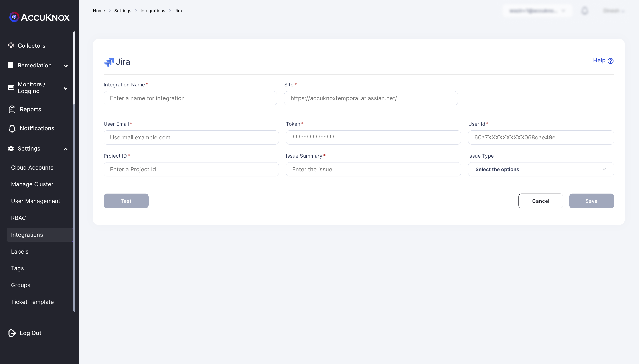Focus the Project ID field
The image size is (639, 364).
(x=191, y=169)
